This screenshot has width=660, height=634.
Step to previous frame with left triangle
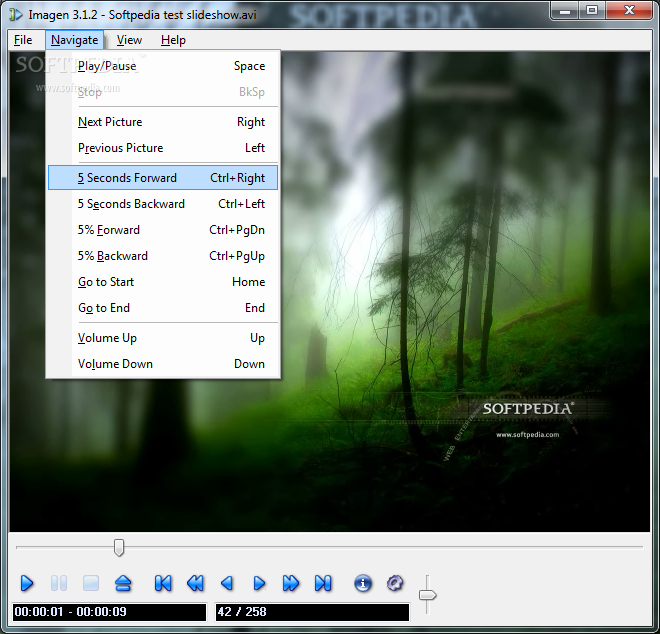tap(227, 583)
